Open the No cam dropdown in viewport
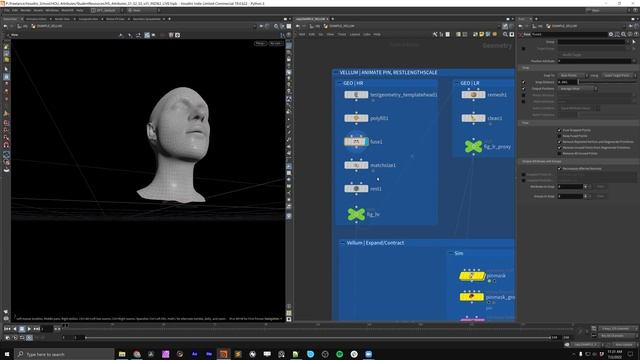640x360 pixels. (276, 43)
